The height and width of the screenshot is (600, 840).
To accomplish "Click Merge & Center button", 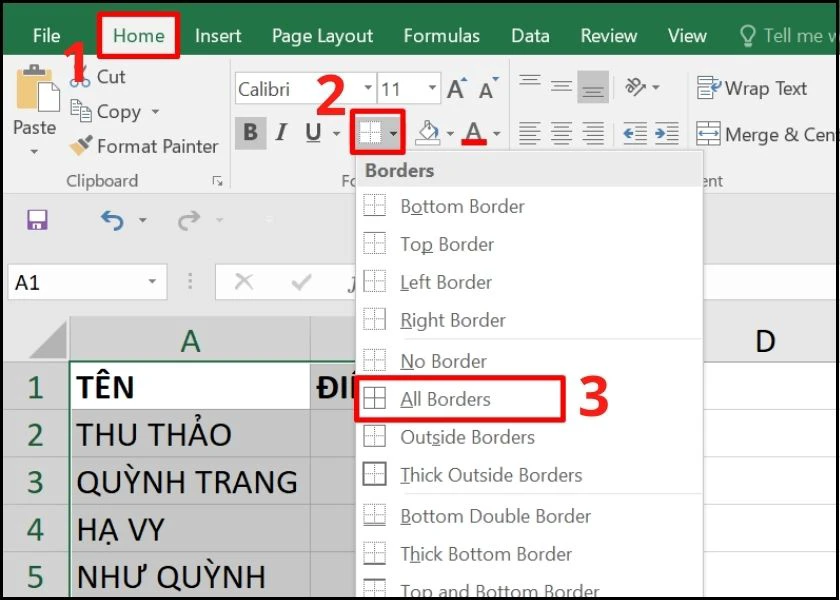I will coord(766,134).
